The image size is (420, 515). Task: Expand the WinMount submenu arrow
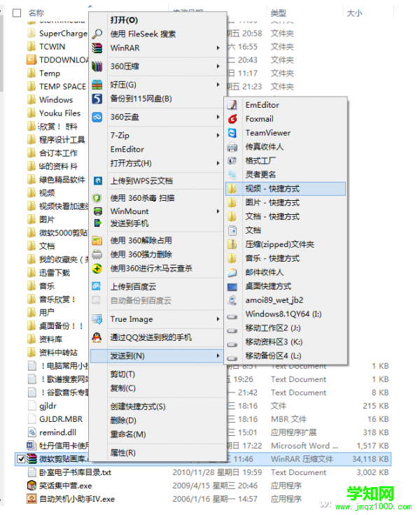tap(218, 211)
